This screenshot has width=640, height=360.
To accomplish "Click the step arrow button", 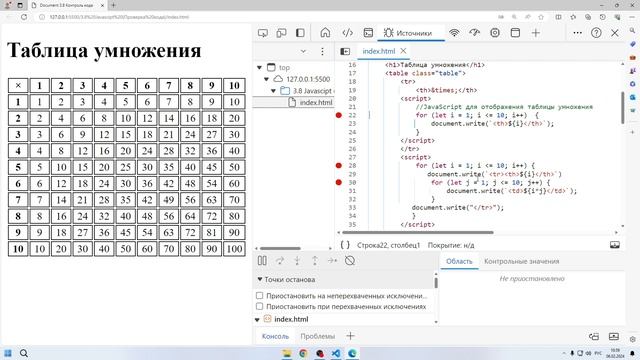I will [332, 260].
